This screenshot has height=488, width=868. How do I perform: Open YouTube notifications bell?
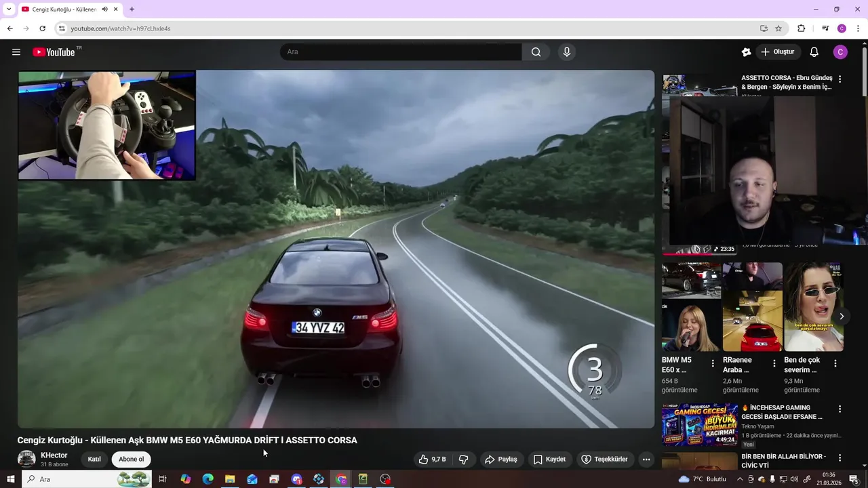click(x=814, y=52)
